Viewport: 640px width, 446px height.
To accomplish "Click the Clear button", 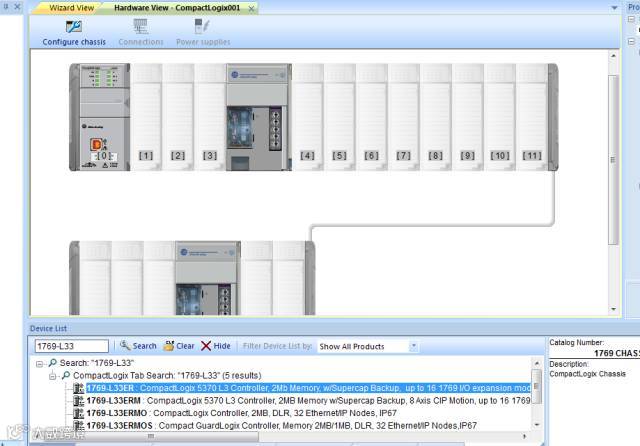I will [179, 346].
